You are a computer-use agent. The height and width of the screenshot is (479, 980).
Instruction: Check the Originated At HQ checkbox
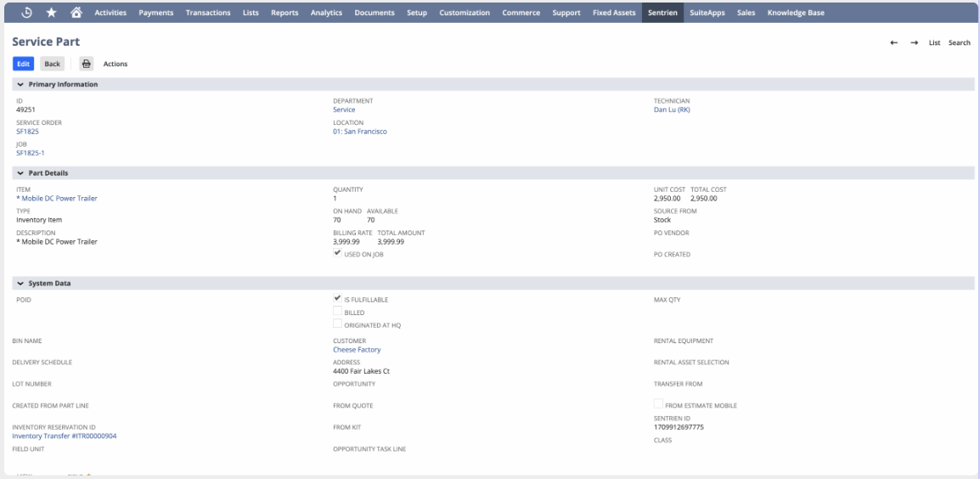coord(338,324)
